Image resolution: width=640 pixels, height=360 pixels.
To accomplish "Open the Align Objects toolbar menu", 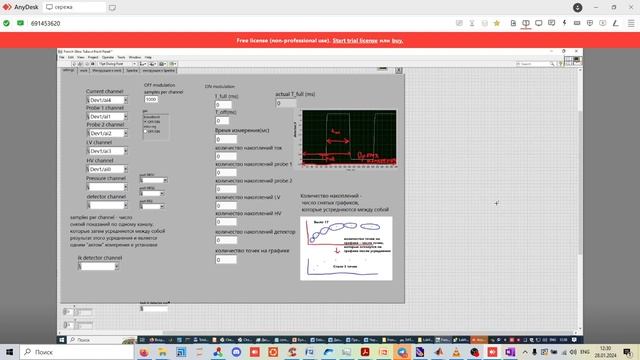I will [143, 64].
